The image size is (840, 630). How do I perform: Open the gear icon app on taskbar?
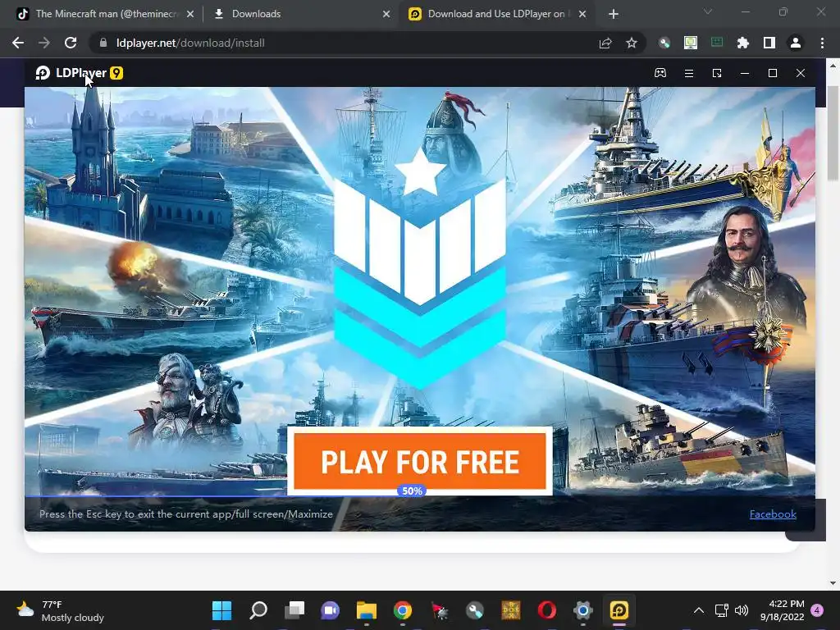point(583,610)
